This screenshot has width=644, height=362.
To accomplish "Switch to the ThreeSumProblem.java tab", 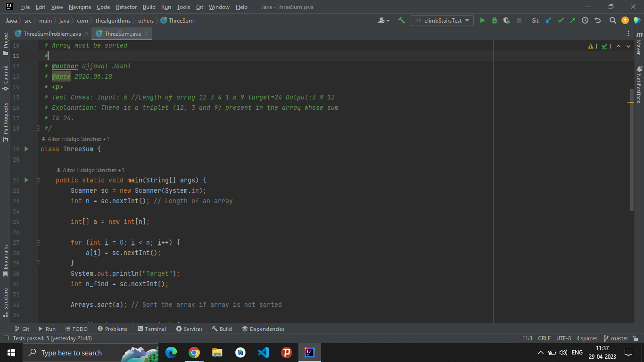I will [x=52, y=34].
